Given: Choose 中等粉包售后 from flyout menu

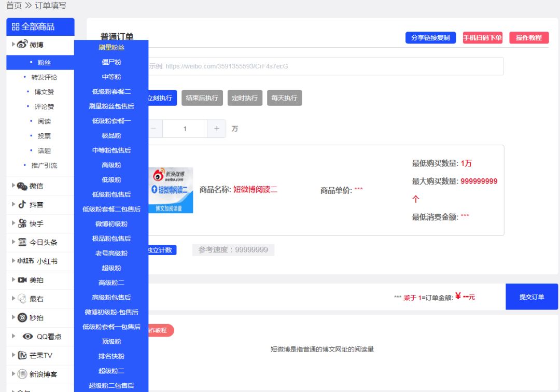Looking at the screenshot, I should (x=111, y=150).
